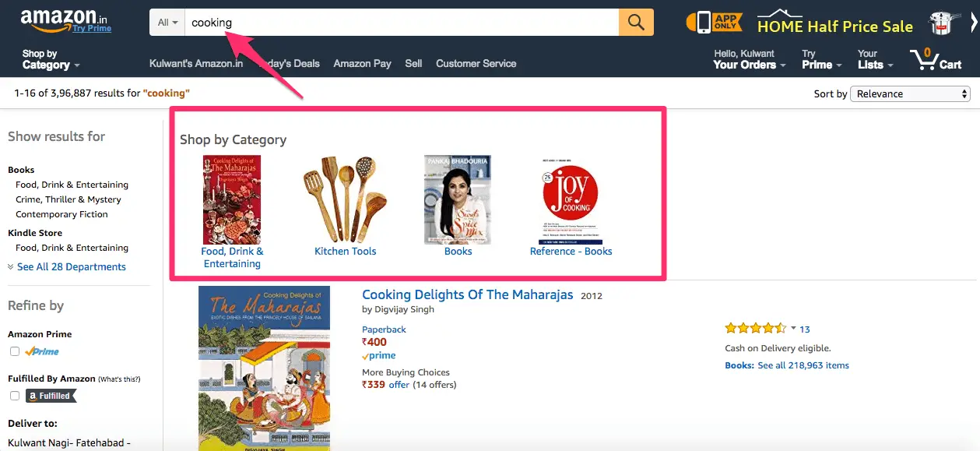The height and width of the screenshot is (451, 980).
Task: Tick the Fulfilled by Amazon checkbox
Action: coord(14,396)
